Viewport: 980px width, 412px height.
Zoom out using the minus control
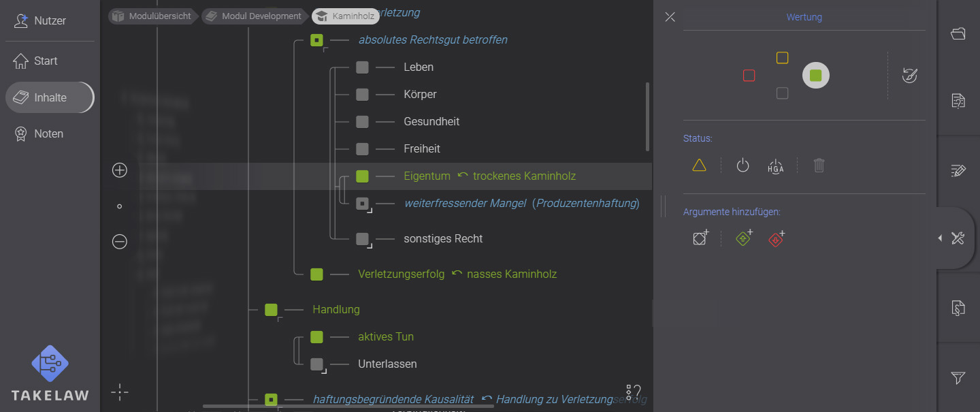coord(119,241)
